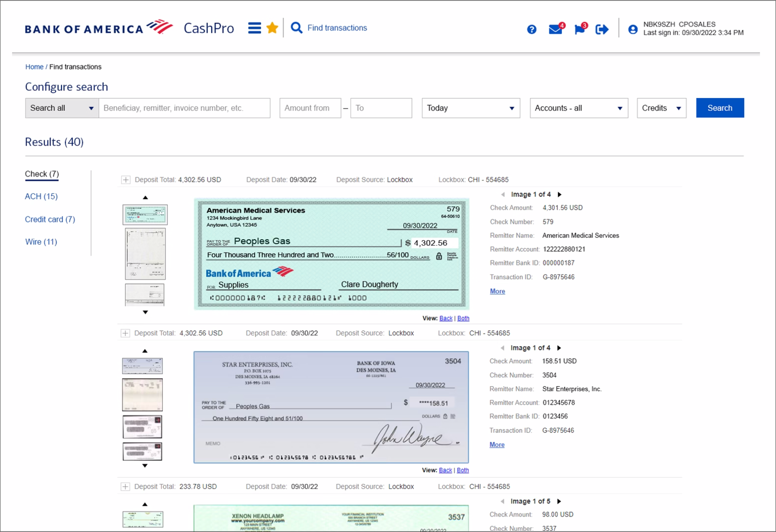
Task: Expand the first 4,302.56 USD deposit row
Action: point(126,180)
